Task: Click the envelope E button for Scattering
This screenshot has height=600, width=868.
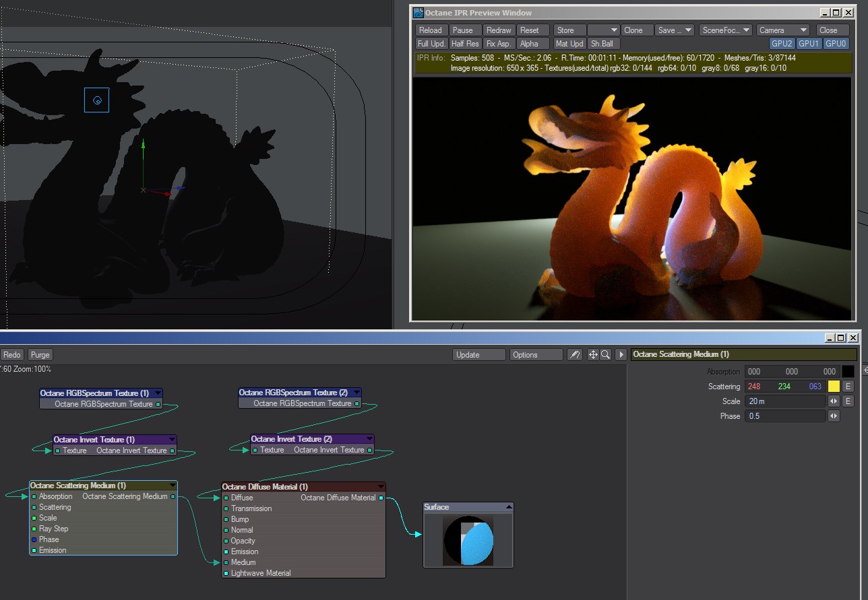Action: pos(848,387)
